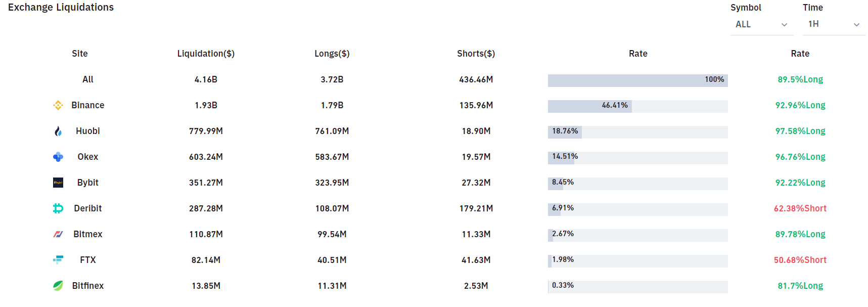Sort by the Longs($) column header
868x307 pixels.
click(332, 54)
